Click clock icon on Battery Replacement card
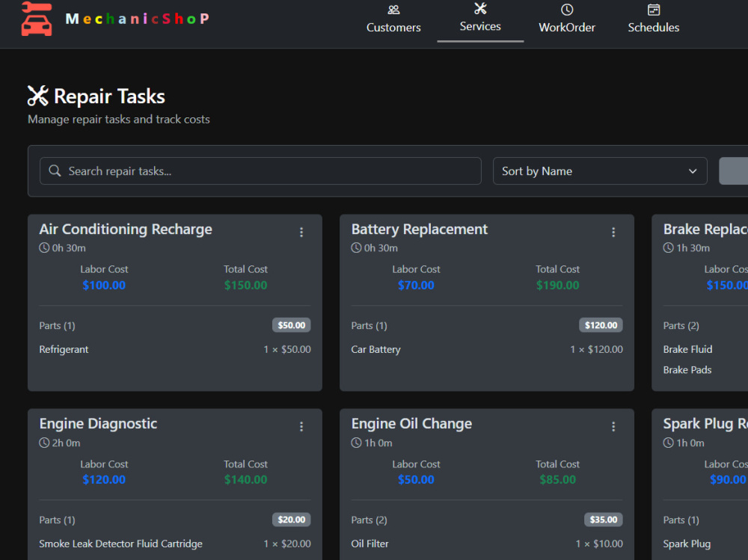Image resolution: width=748 pixels, height=560 pixels. (356, 247)
